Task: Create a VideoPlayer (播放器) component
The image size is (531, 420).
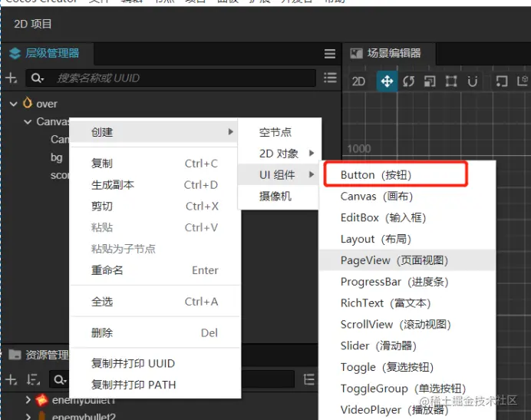Action: coord(407,410)
